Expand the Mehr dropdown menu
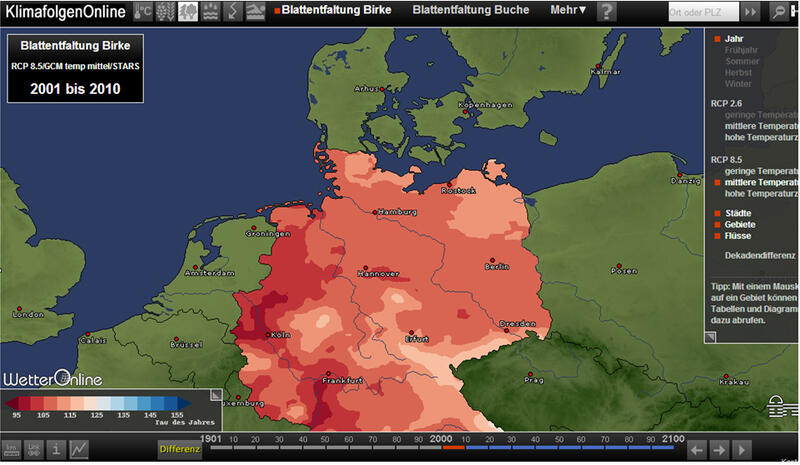800x465 pixels. tap(568, 11)
